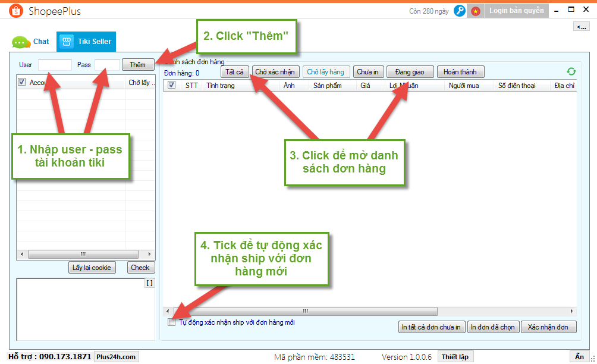Show the Đang giao orders filter
597x364 pixels.
[x=410, y=72]
